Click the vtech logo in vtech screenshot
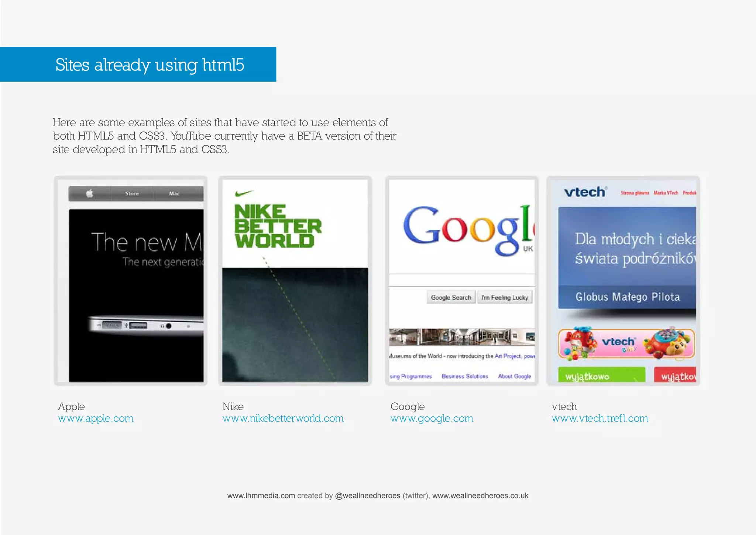This screenshot has height=535, width=756. pos(585,192)
